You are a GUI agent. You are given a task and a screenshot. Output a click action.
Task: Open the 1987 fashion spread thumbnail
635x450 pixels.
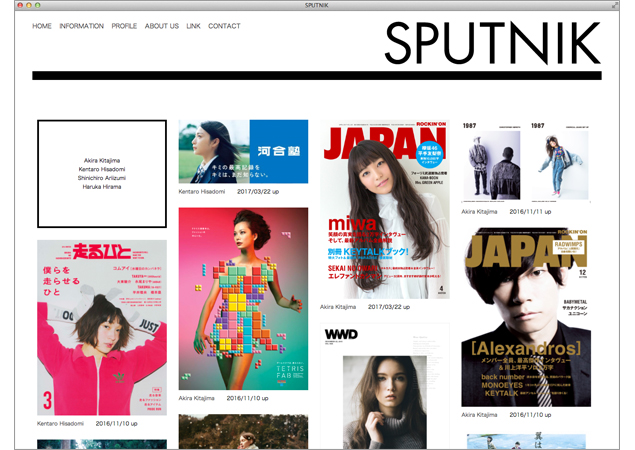tap(526, 162)
